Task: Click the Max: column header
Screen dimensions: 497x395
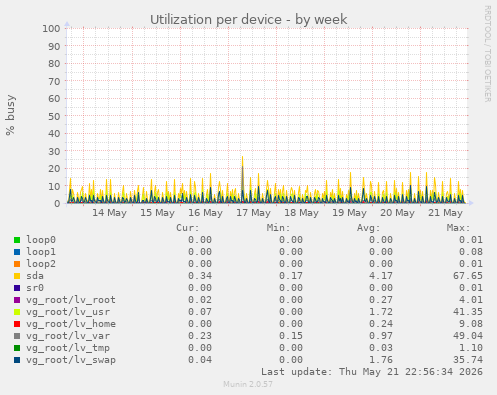Action: 458,228
